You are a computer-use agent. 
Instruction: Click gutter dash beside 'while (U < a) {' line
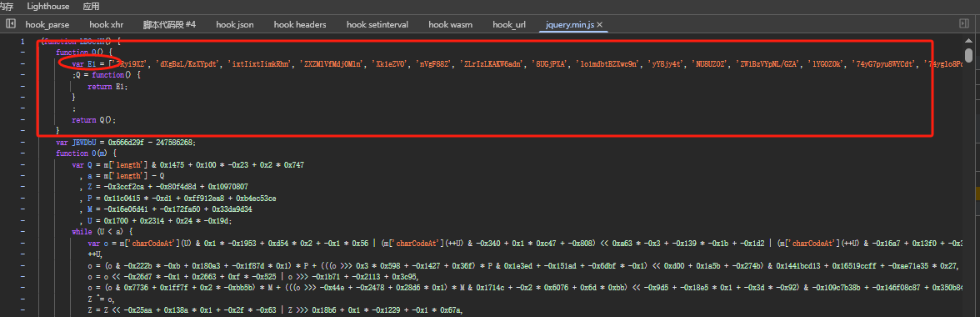[22, 231]
